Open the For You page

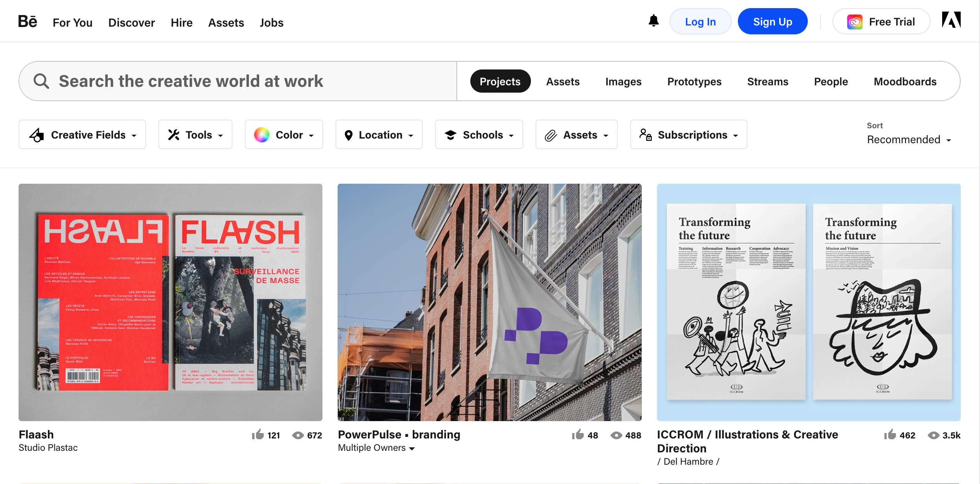coord(73,22)
